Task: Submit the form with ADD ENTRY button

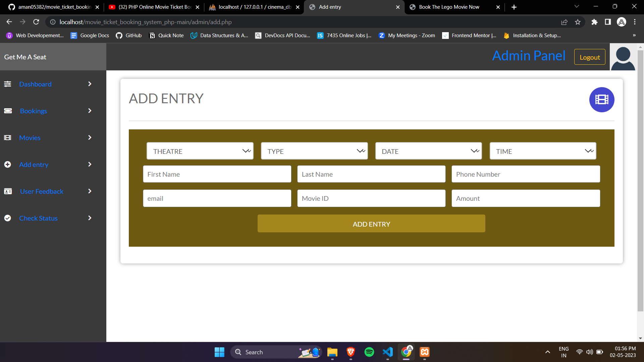Action: 371,223
